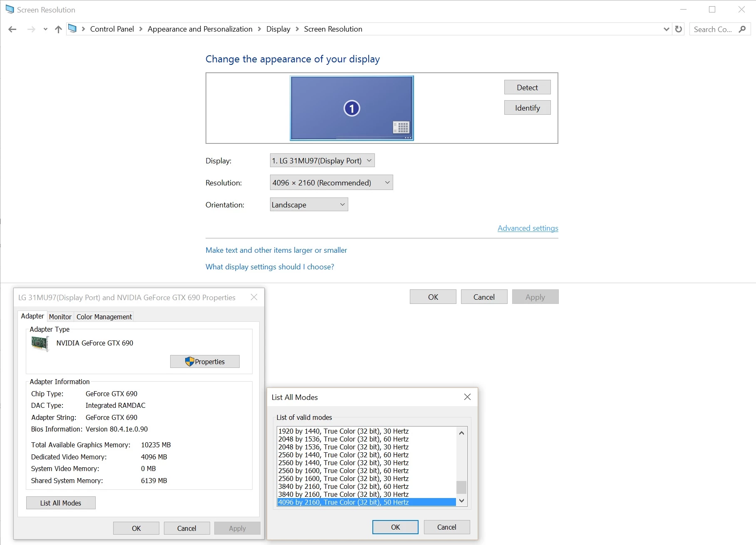Click modes list scroll down arrow
Viewport: 756px width, 545px height.
461,501
